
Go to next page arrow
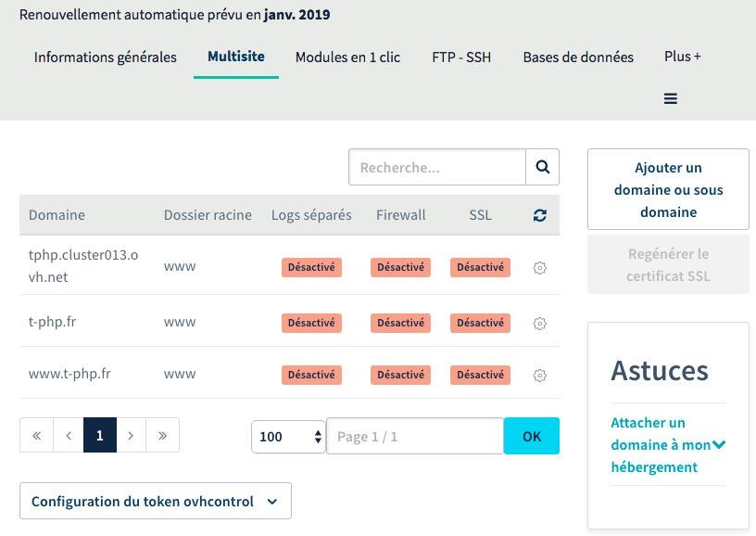pos(131,436)
